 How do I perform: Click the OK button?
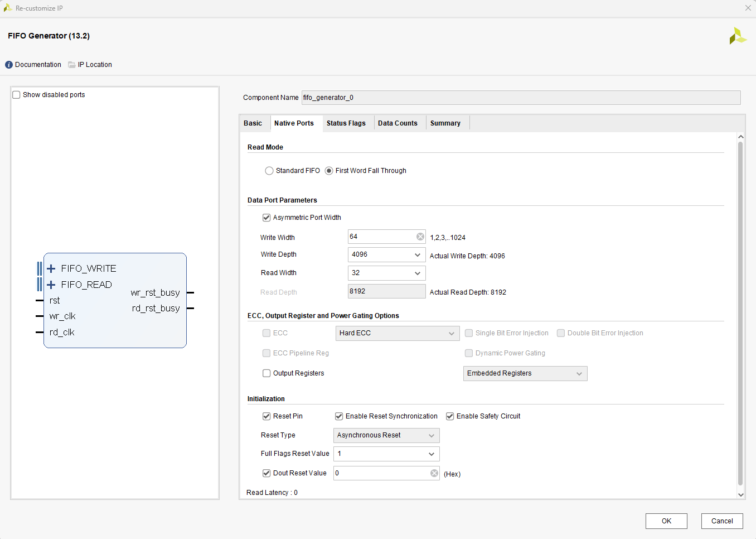pyautogui.click(x=666, y=521)
